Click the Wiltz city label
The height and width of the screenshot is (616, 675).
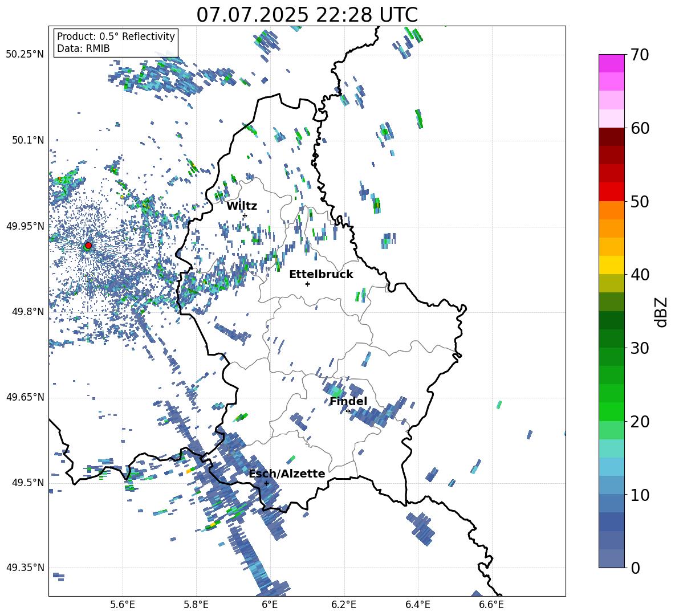242,206
